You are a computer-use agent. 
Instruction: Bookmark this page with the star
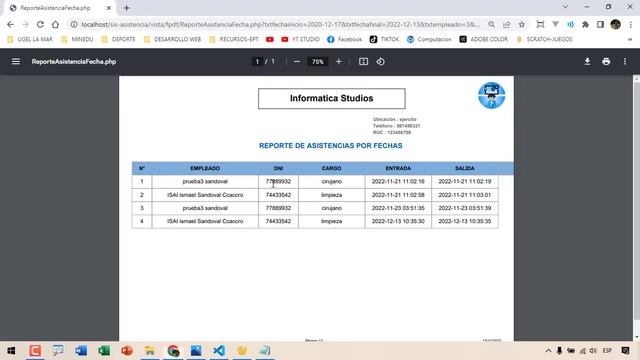tap(522, 24)
